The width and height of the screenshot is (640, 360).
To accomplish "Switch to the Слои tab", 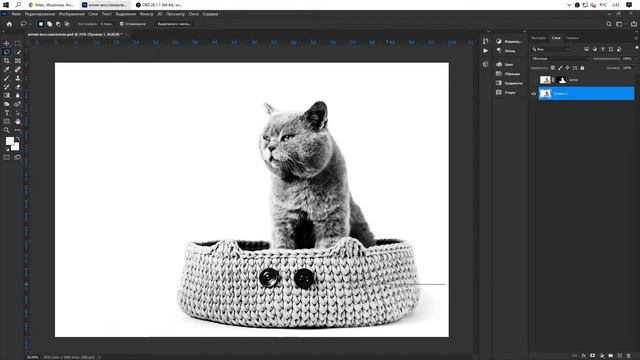I will pos(556,38).
